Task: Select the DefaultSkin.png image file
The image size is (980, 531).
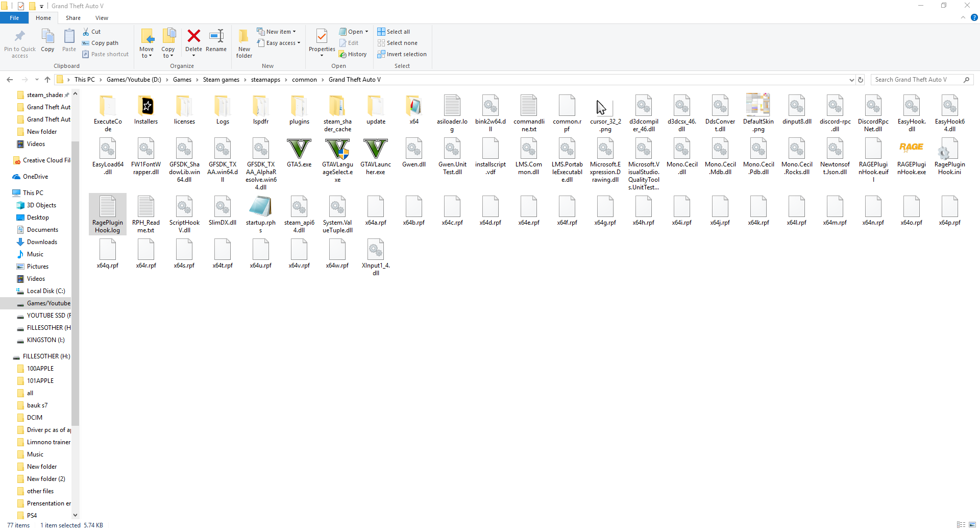Action: 758,113
